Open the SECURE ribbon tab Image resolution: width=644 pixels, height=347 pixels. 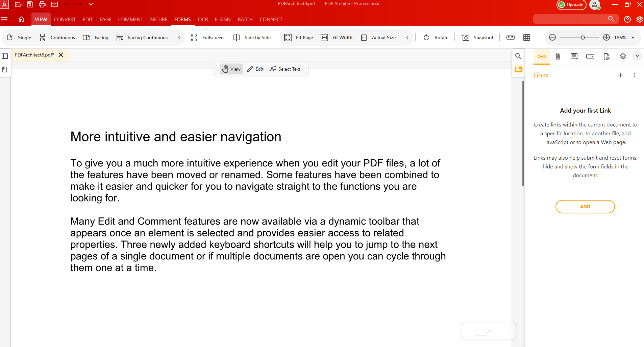159,19
